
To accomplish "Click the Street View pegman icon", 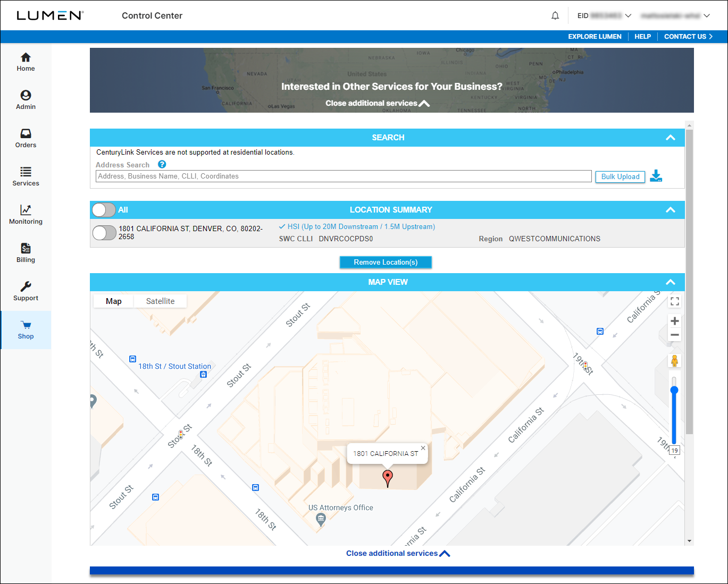I will pyautogui.click(x=674, y=361).
